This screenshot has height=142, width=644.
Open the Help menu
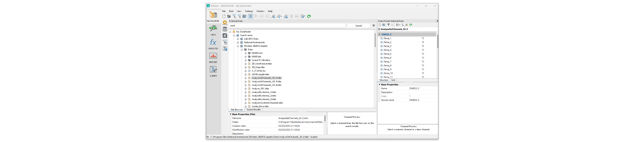pyautogui.click(x=270, y=11)
